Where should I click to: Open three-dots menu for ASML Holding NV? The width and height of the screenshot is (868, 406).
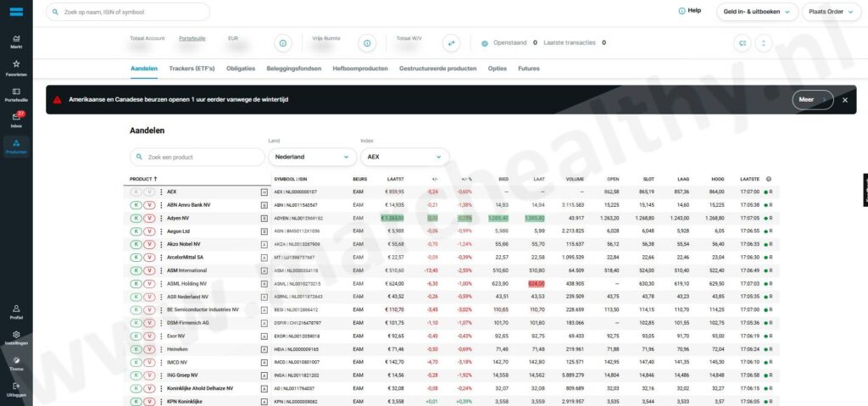coord(162,284)
